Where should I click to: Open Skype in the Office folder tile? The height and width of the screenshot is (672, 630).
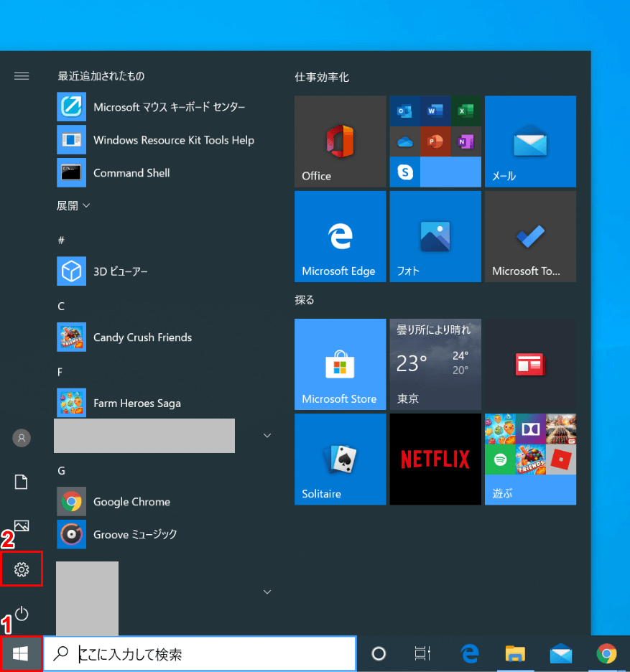coord(405,172)
